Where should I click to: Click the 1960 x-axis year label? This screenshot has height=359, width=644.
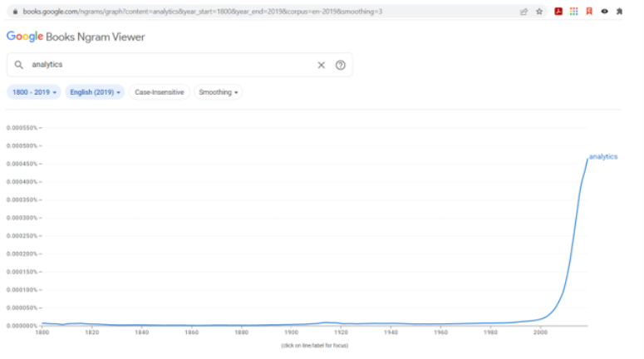point(440,332)
